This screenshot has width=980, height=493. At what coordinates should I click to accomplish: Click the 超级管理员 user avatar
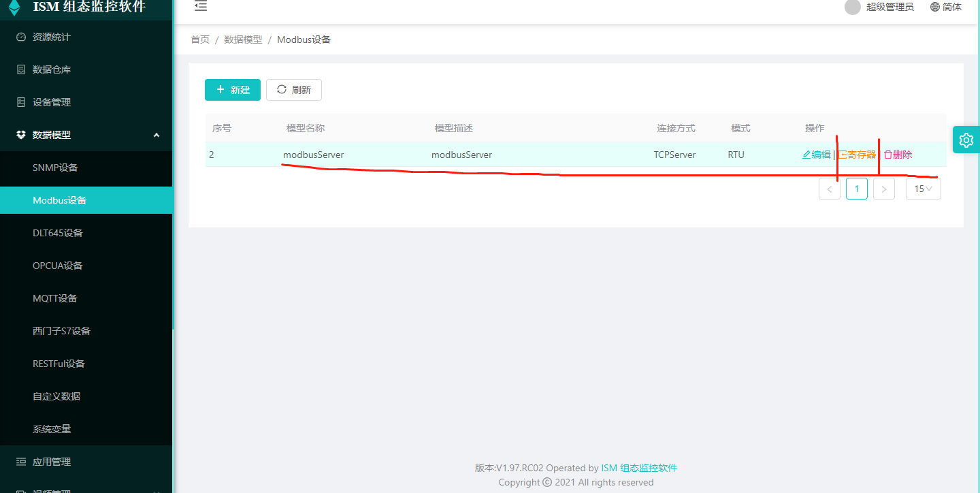(x=853, y=7)
